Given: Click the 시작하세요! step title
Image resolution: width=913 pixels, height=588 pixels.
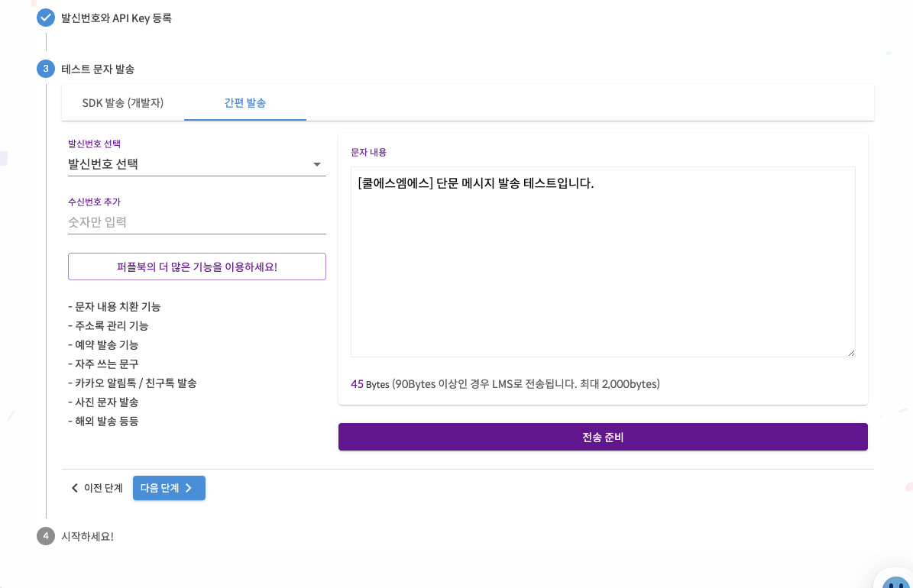Looking at the screenshot, I should (87, 536).
